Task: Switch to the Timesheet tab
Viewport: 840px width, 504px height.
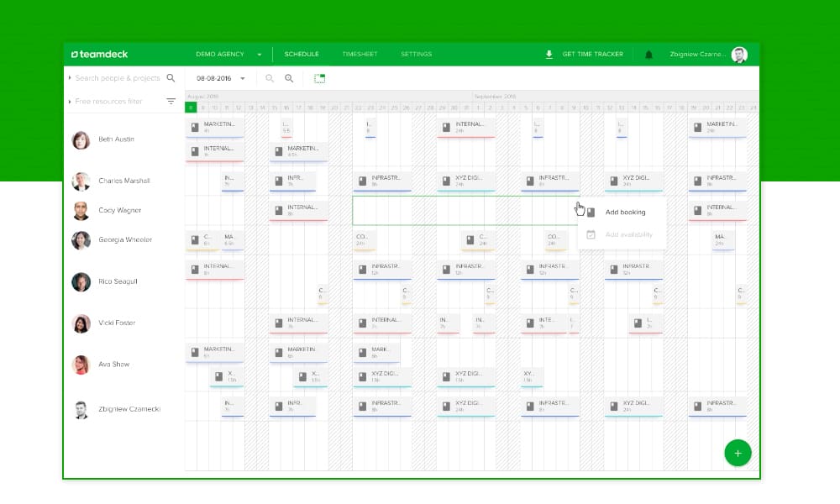Action: (360, 55)
